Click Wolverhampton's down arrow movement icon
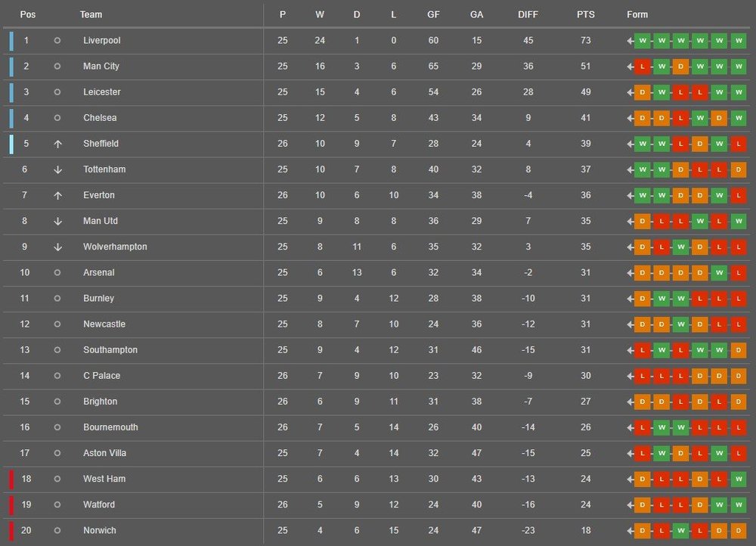 (x=57, y=247)
